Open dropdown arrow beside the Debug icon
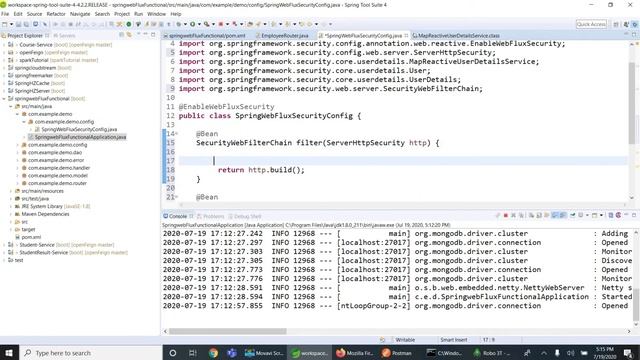640x360 pixels. pos(185,24)
